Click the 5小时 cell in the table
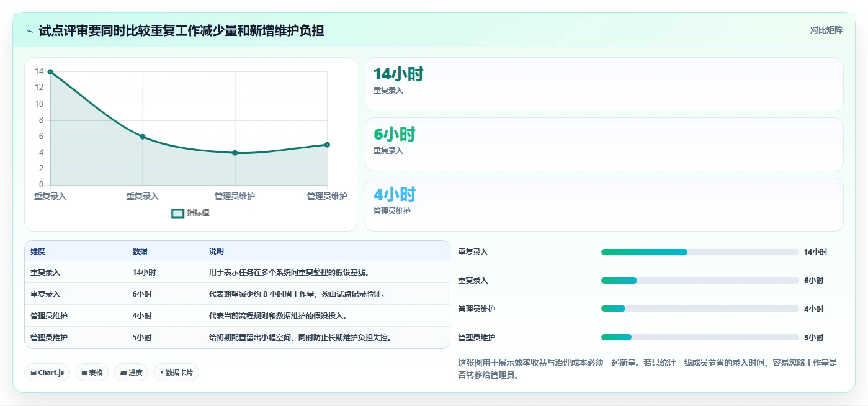The height and width of the screenshot is (406, 868). click(142, 338)
